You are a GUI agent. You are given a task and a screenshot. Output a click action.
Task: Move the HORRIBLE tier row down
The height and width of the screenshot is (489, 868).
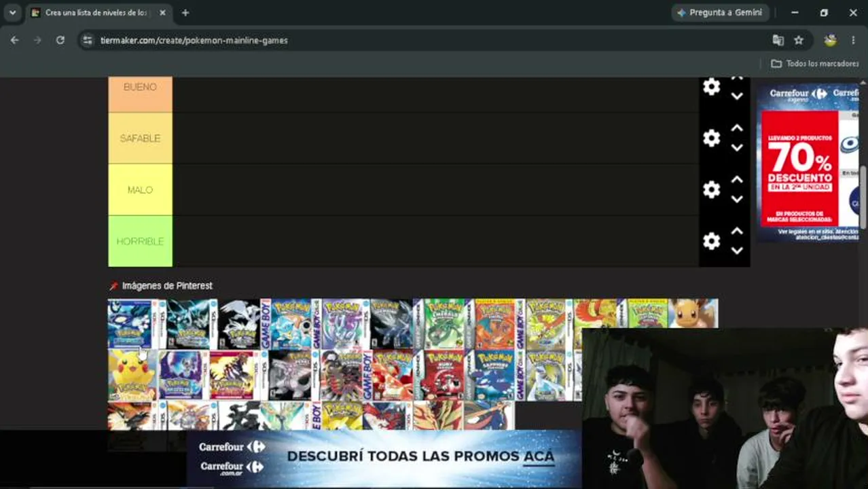(x=737, y=251)
